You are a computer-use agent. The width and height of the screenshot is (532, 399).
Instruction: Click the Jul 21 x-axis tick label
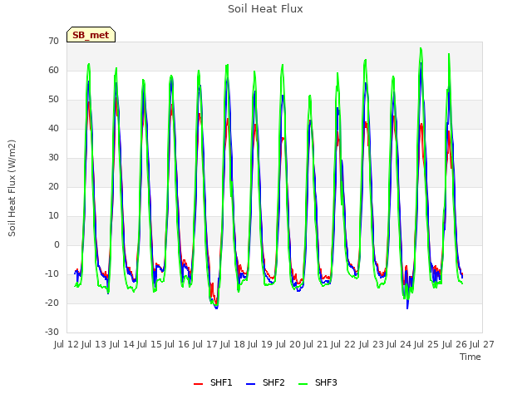(316, 344)
